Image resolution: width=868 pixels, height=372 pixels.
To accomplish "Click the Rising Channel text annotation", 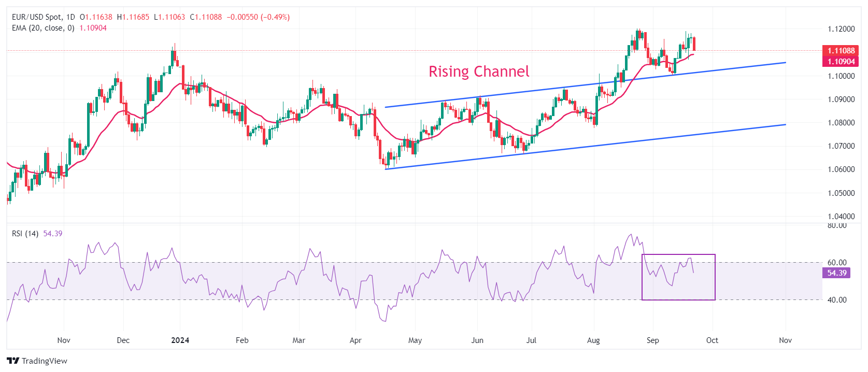I will [478, 71].
